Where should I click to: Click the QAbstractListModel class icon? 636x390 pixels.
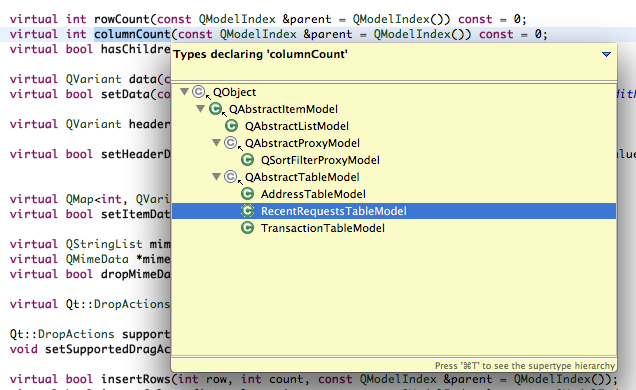232,126
